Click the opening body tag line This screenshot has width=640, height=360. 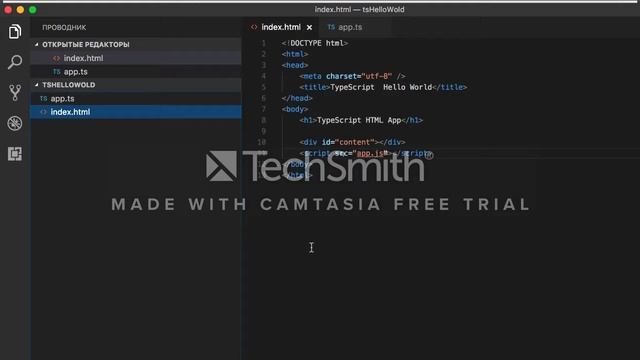pyautogui.click(x=295, y=109)
